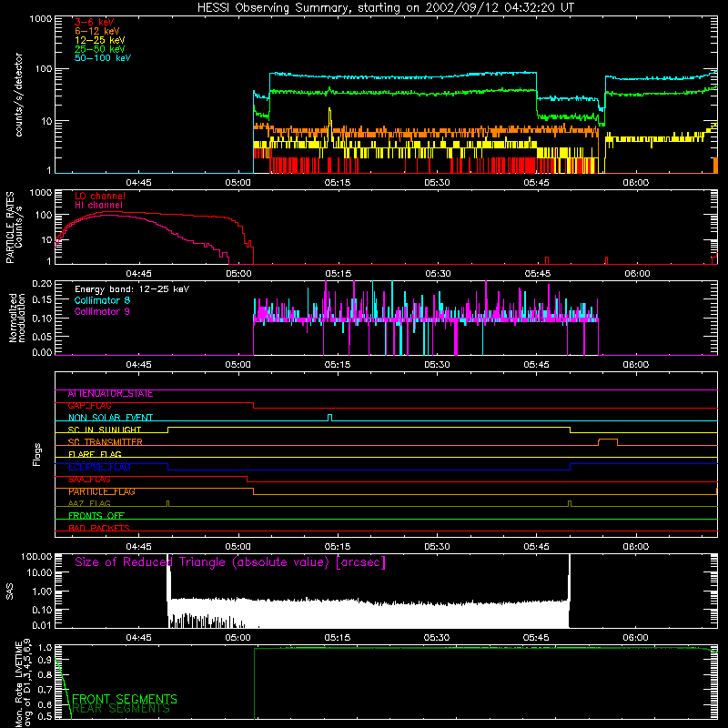Click the 0.9 value on livetime y-axis
This screenshot has width=728, height=728.
point(45,660)
